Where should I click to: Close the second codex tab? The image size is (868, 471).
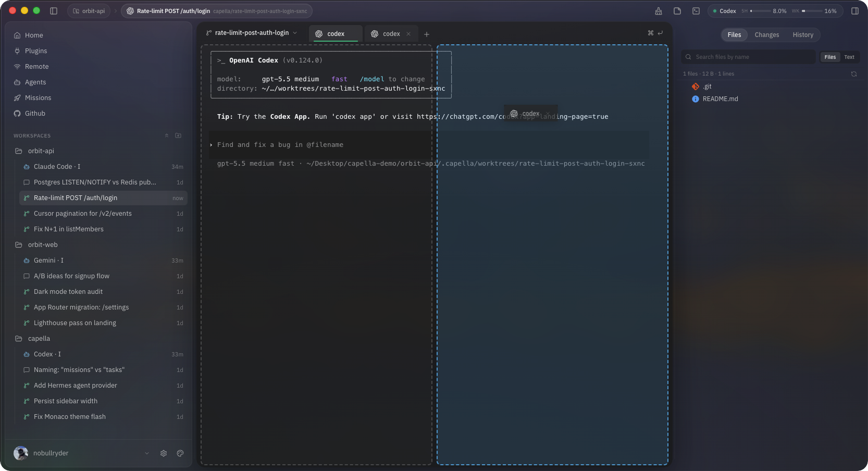coord(408,34)
